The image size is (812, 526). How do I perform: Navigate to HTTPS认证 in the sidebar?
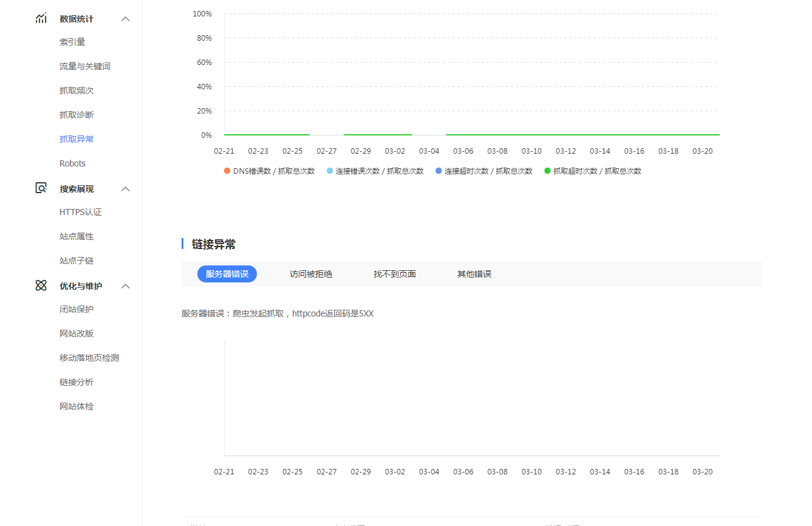[x=81, y=212]
